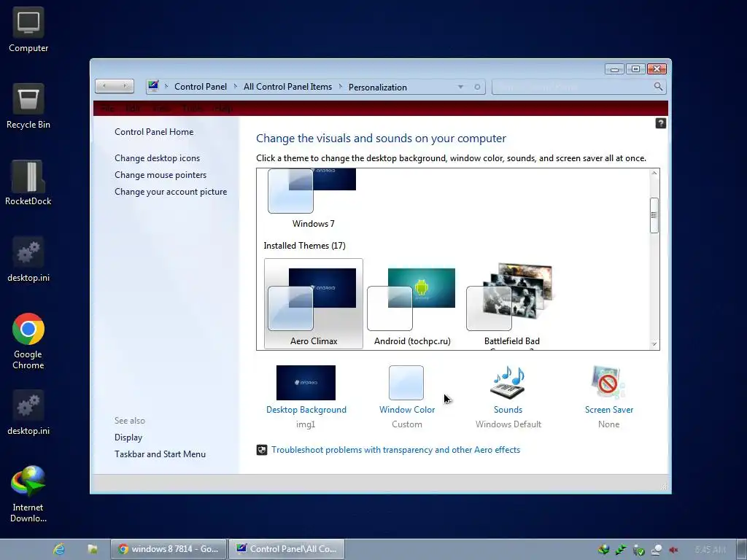747x560 pixels.
Task: Click the Window Color link text
Action: point(407,410)
